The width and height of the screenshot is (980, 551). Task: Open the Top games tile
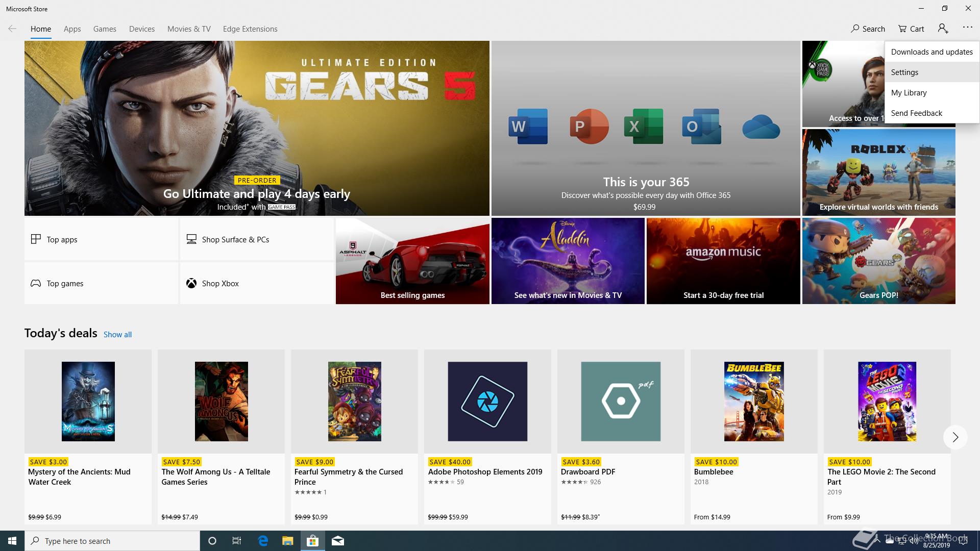tap(101, 283)
